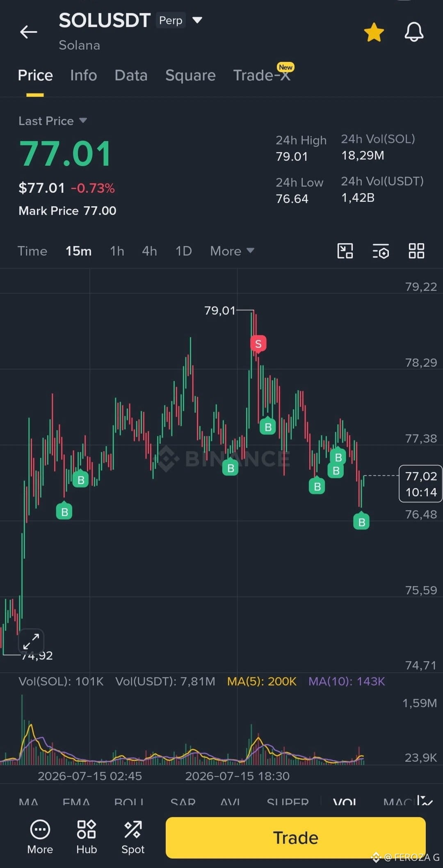This screenshot has width=443, height=868.
Task: Tap the current price label 77,02
Action: click(x=420, y=484)
